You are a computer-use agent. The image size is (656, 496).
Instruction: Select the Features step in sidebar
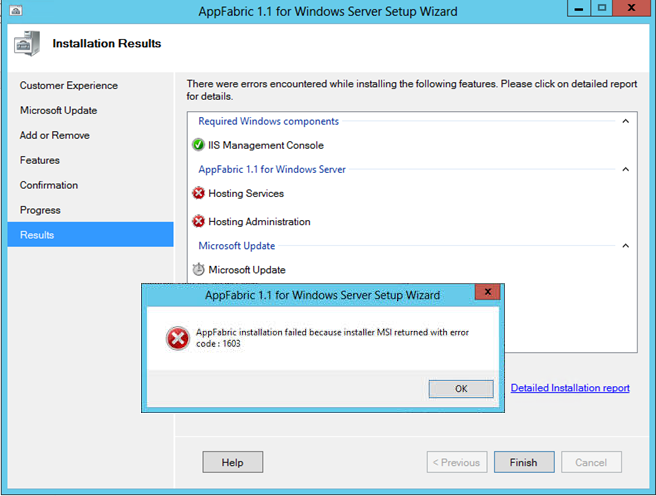pyautogui.click(x=40, y=160)
